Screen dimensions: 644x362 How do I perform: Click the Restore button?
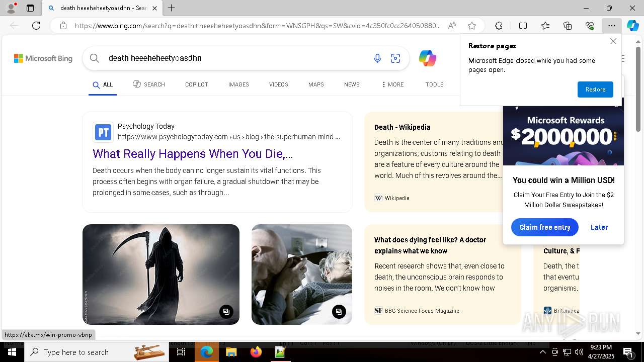(x=595, y=89)
